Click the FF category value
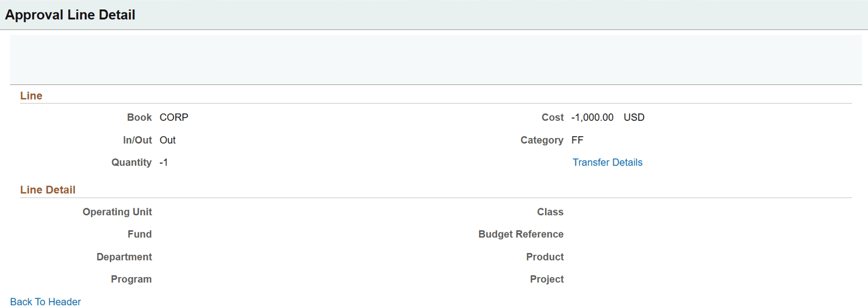Screen dimensions: 868x308 click(x=577, y=140)
